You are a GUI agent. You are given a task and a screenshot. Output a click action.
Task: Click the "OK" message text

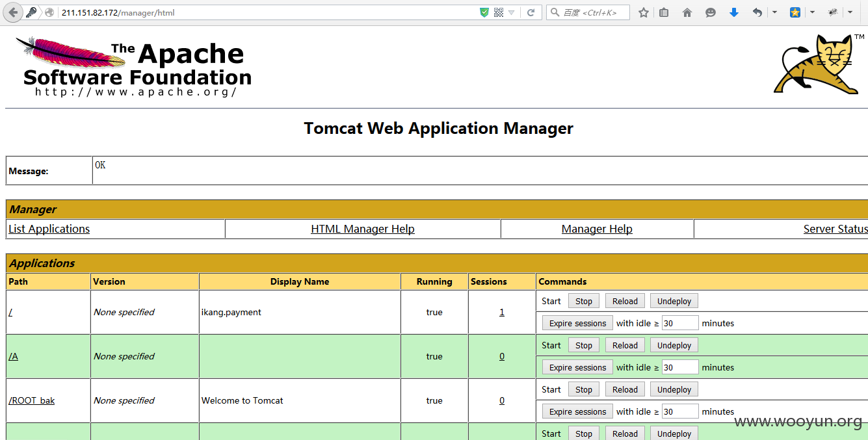click(x=100, y=165)
